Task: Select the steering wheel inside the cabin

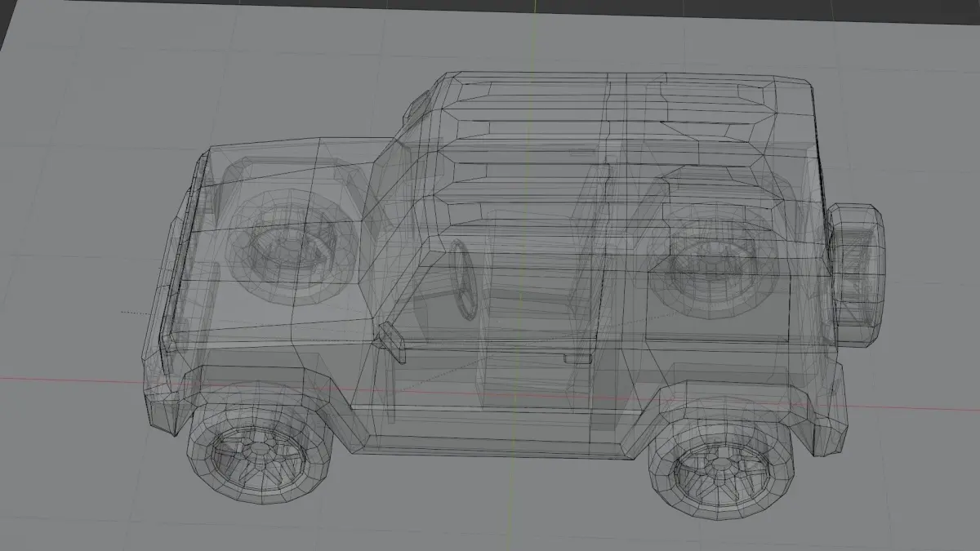Action: click(465, 278)
